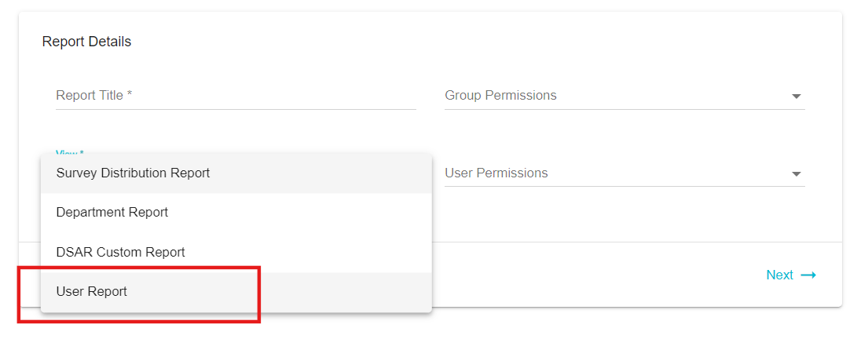Pick DSAR Custom Report option

[236, 252]
